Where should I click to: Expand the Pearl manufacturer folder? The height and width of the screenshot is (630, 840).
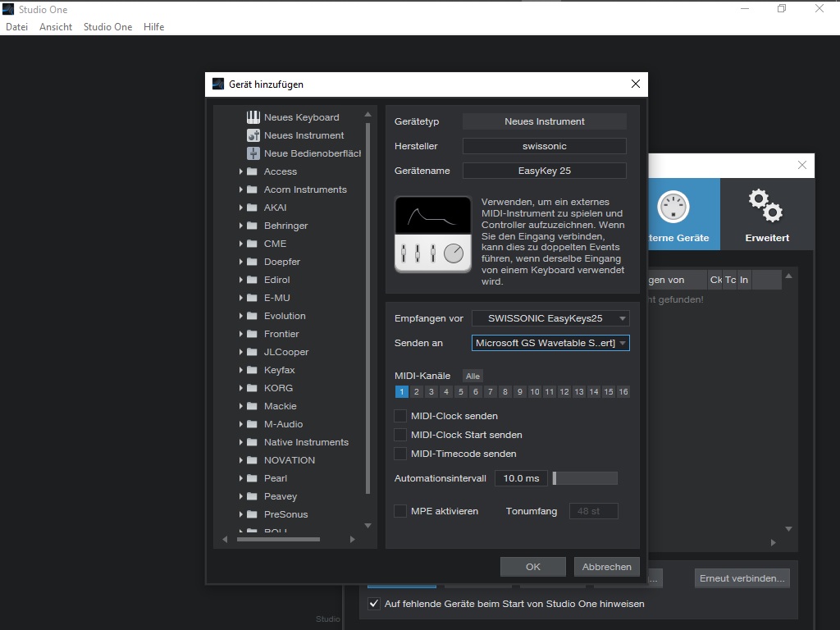coord(240,478)
